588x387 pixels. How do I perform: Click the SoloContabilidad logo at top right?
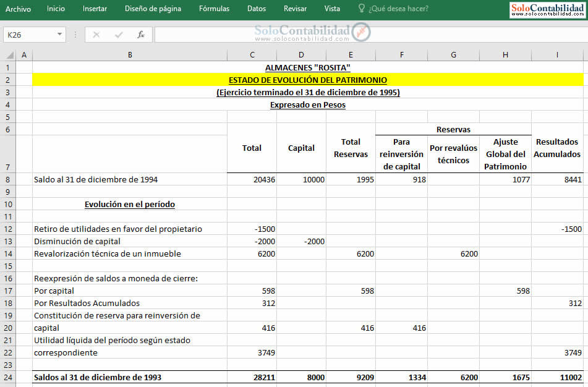pyautogui.click(x=548, y=9)
